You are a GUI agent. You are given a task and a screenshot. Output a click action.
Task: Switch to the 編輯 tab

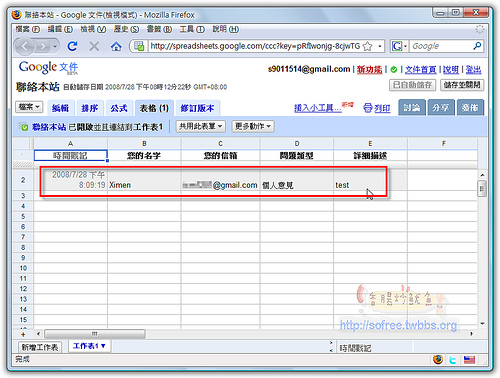point(61,108)
